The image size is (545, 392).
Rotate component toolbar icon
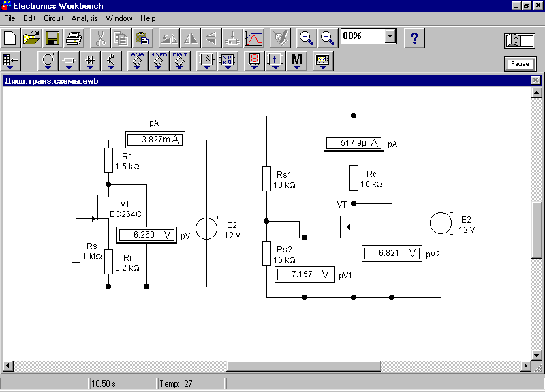pos(169,38)
